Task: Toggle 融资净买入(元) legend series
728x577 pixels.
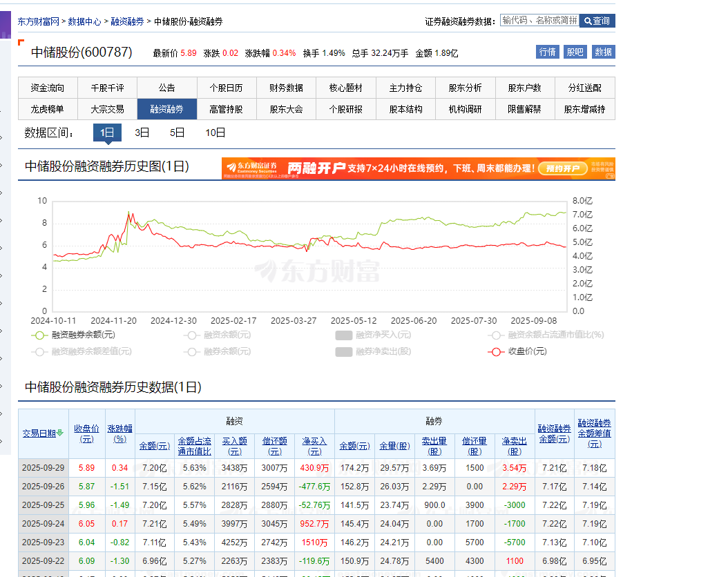Action: pos(373,335)
